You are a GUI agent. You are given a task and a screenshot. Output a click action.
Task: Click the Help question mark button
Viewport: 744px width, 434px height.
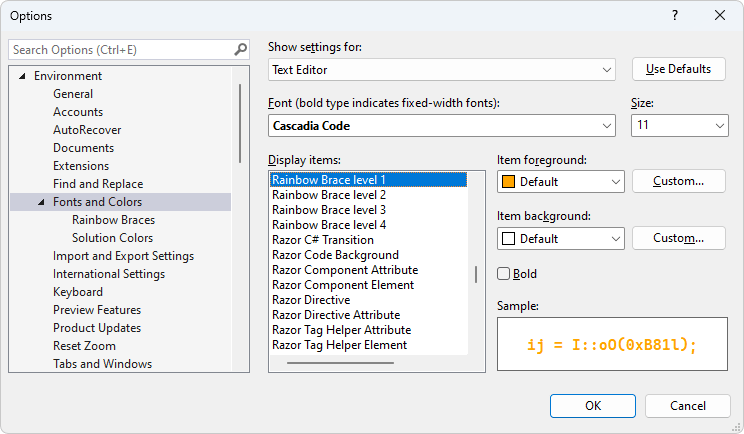(x=675, y=15)
